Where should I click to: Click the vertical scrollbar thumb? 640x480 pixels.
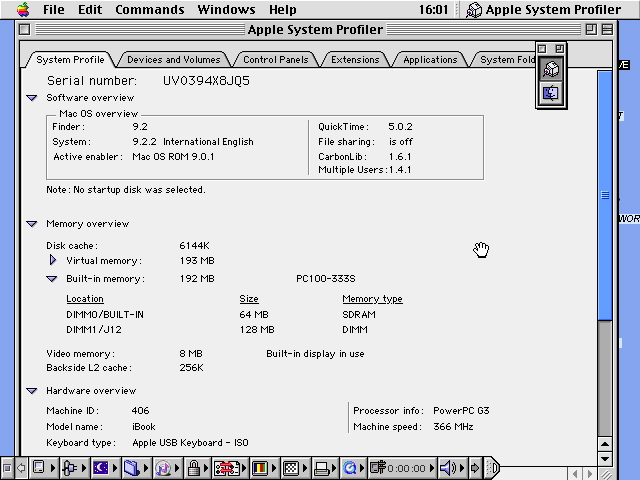click(x=605, y=195)
